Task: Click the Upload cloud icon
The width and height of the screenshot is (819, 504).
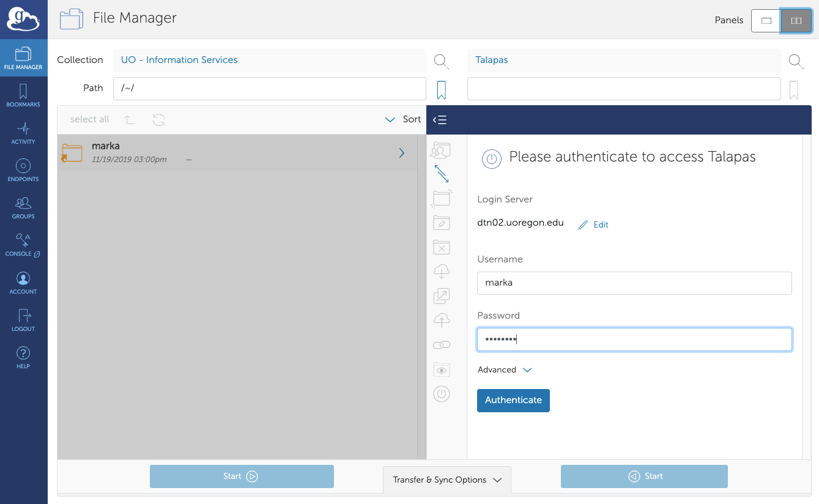Action: tap(441, 320)
